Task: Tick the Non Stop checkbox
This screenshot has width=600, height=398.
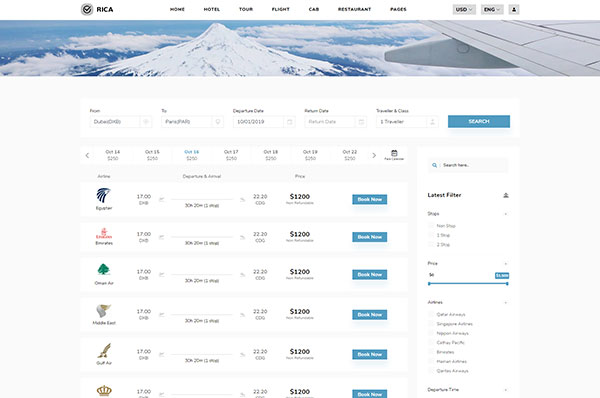Action: (431, 226)
